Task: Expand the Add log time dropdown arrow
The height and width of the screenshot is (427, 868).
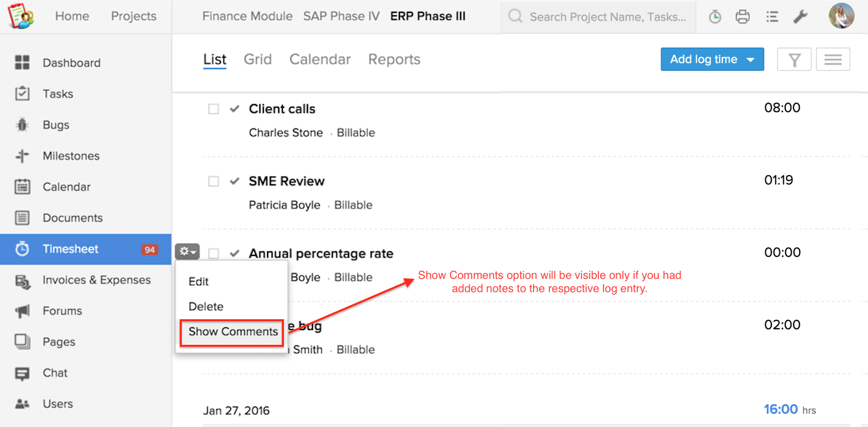Action: point(751,60)
